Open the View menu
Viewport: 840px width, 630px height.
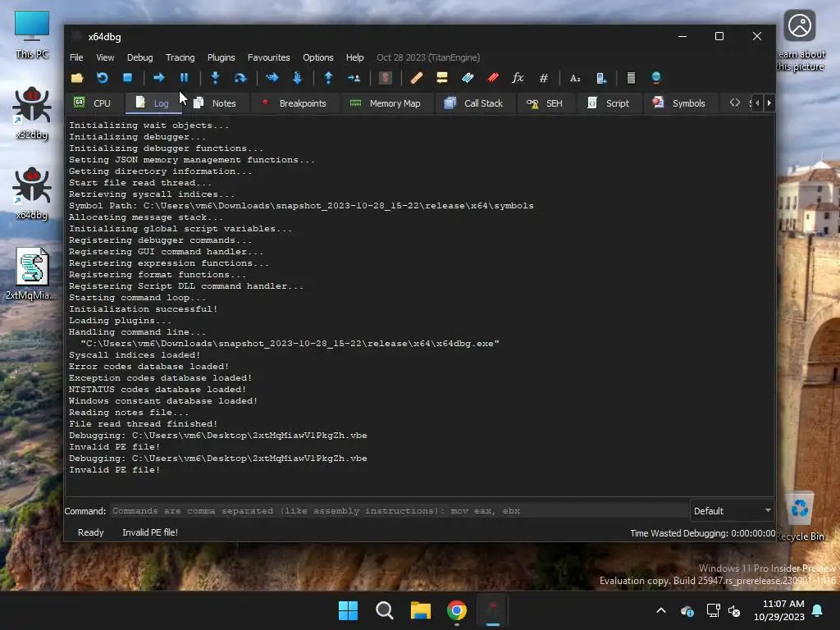105,57
